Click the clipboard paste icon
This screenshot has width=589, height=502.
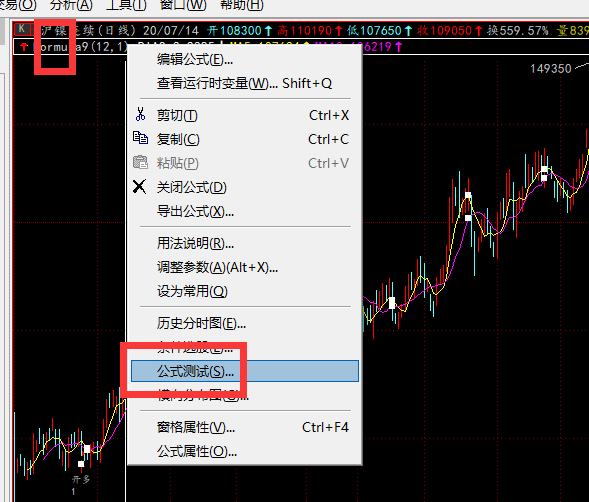point(140,162)
